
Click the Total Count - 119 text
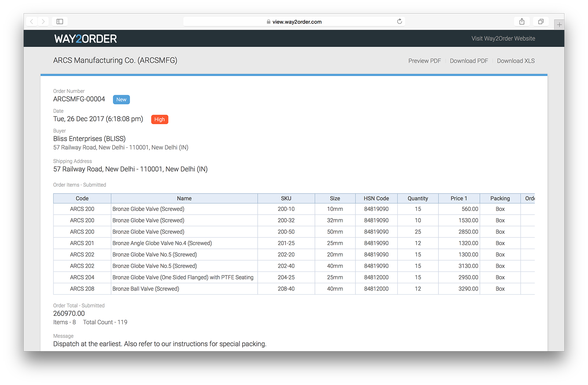click(x=105, y=322)
